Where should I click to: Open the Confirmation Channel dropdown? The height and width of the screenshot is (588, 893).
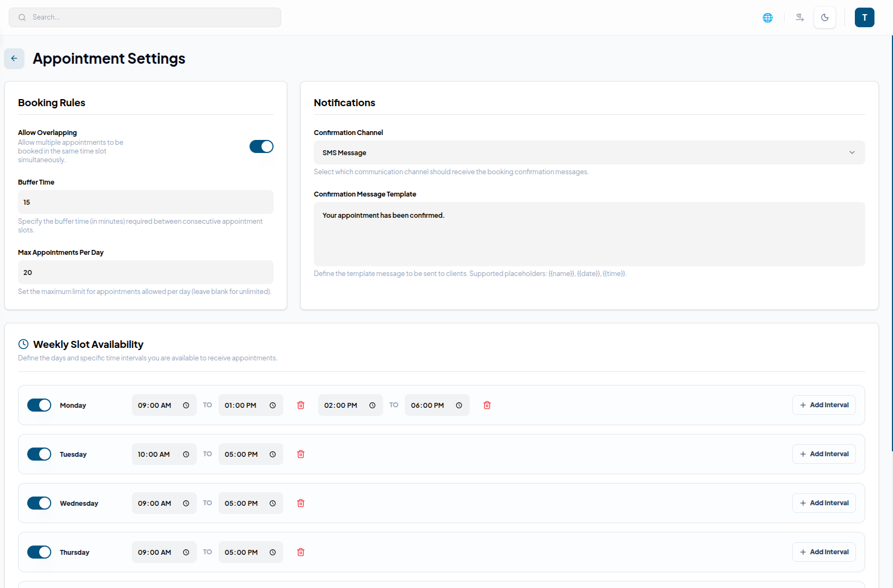pyautogui.click(x=589, y=152)
